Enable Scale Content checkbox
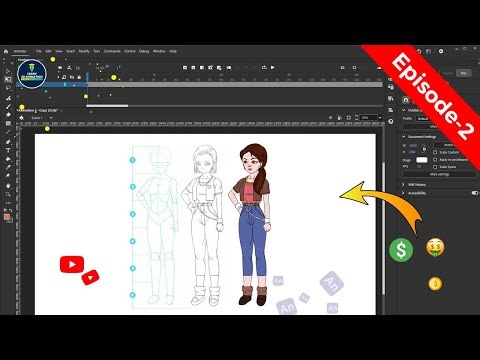 click(435, 152)
